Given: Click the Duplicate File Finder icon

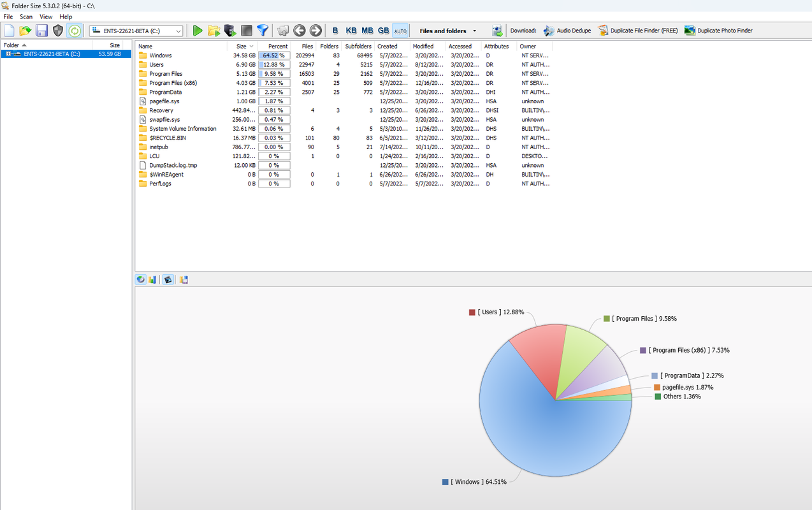Looking at the screenshot, I should click(x=603, y=31).
